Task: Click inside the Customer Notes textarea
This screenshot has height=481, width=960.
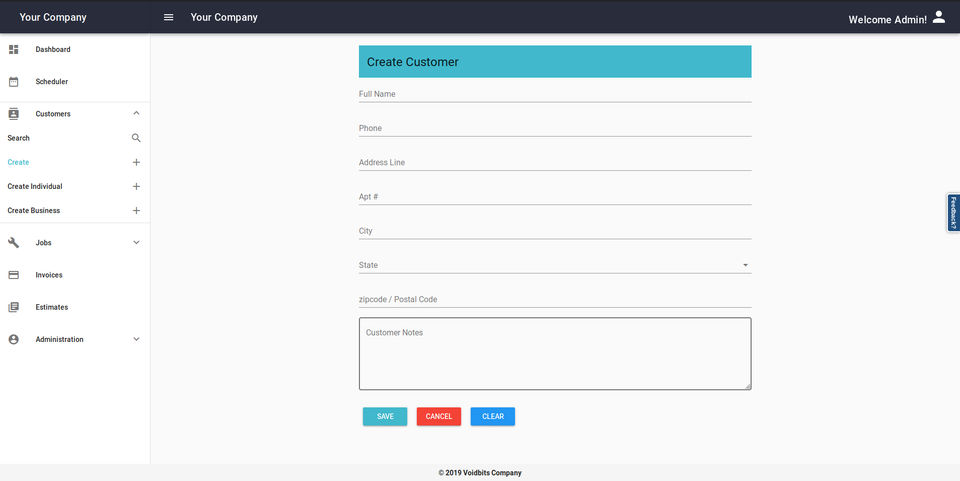Action: click(555, 354)
